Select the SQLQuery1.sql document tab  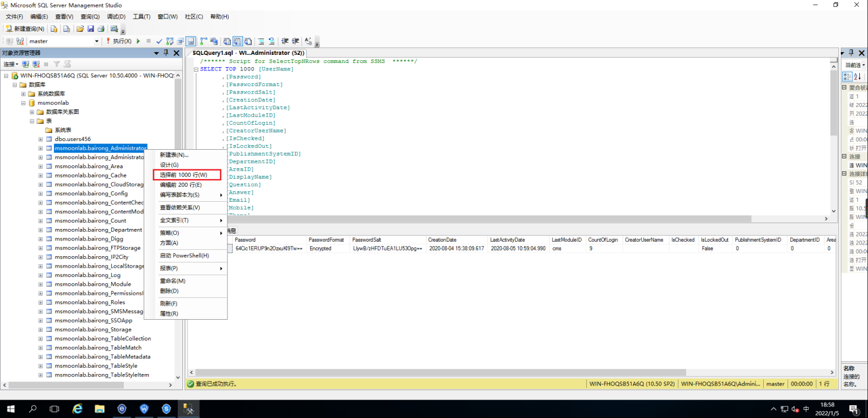click(x=249, y=53)
